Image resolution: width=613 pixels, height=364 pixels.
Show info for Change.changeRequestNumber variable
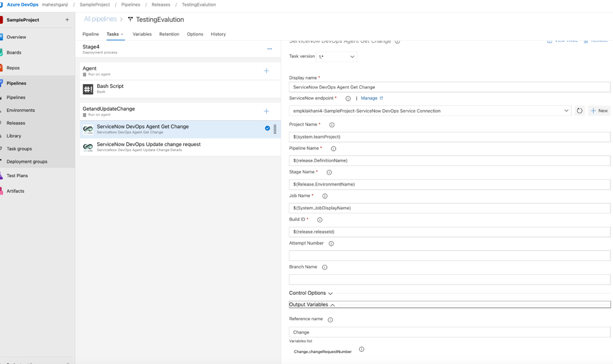pos(361,349)
